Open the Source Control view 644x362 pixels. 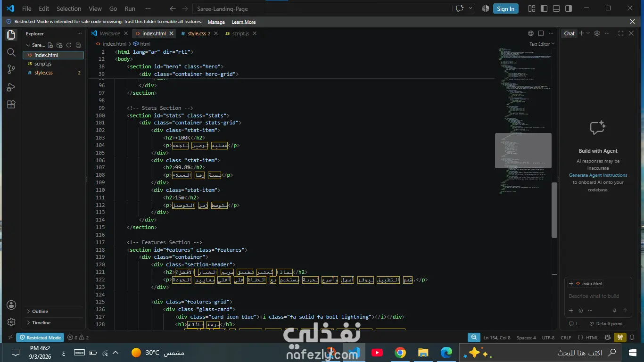click(11, 69)
